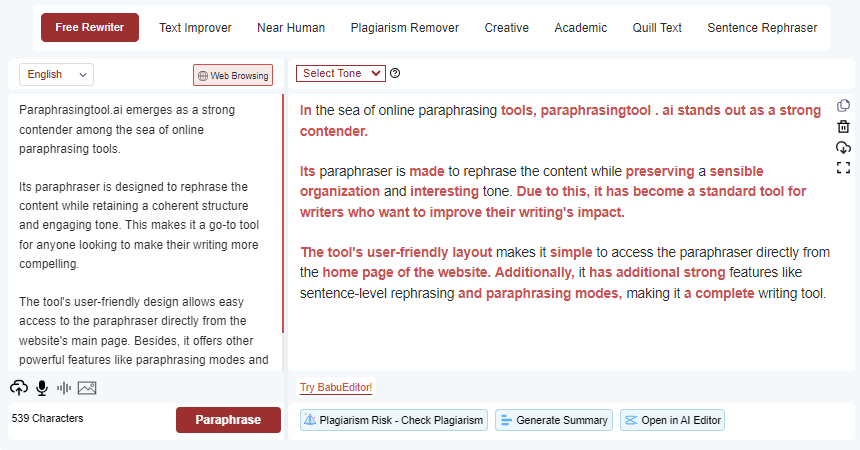The image size is (860, 450).
Task: Click the highlighted word 'preserving' in output
Action: pyautogui.click(x=660, y=171)
